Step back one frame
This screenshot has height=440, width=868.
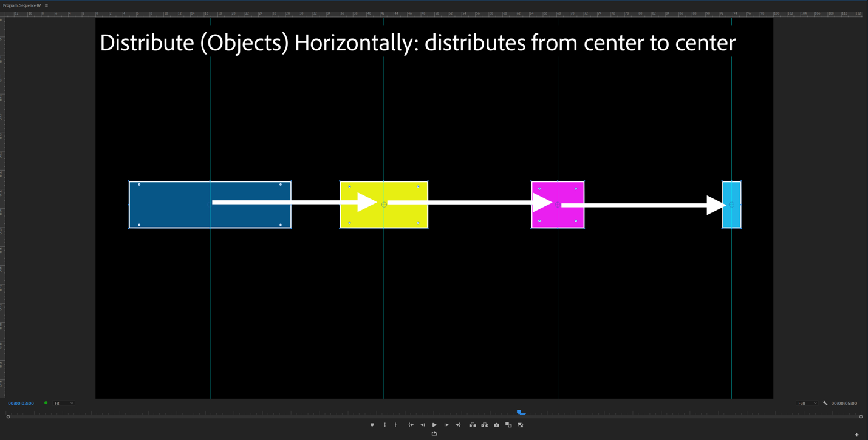423,425
